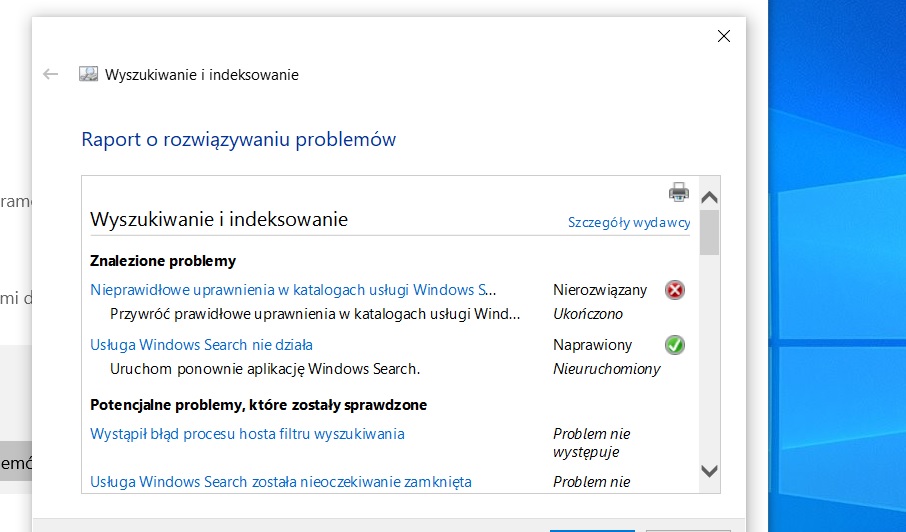Click the 'Naprawiony' status text
This screenshot has width=906, height=532.
(592, 345)
